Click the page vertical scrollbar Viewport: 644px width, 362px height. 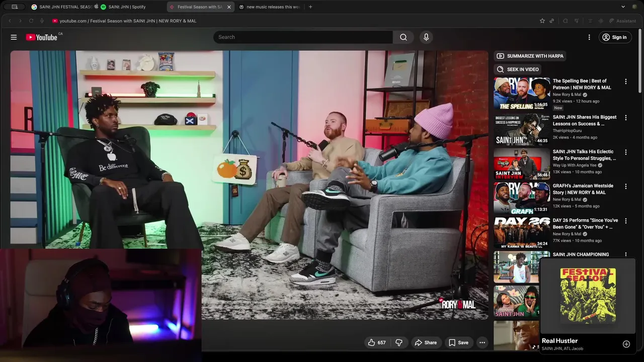[640, 60]
